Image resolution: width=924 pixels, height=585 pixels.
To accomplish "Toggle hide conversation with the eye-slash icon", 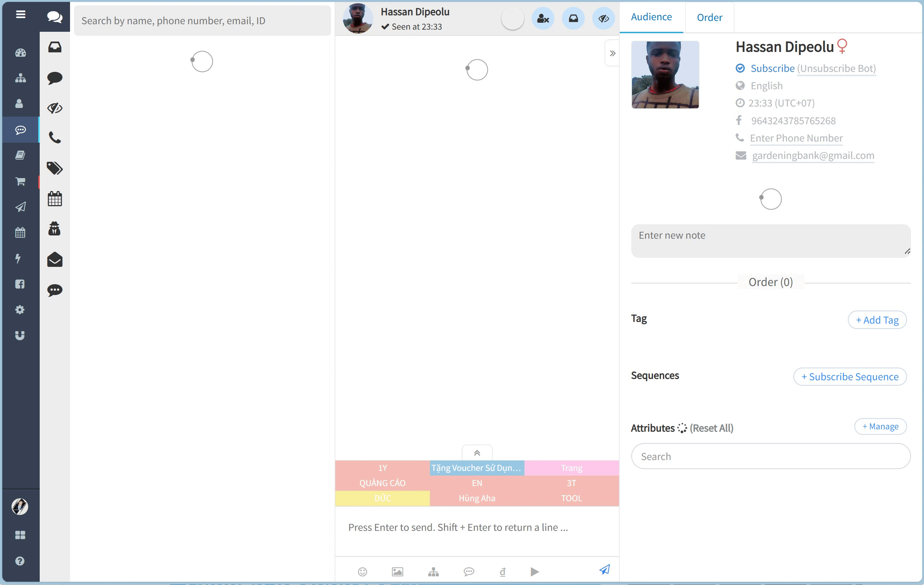I will click(x=603, y=18).
